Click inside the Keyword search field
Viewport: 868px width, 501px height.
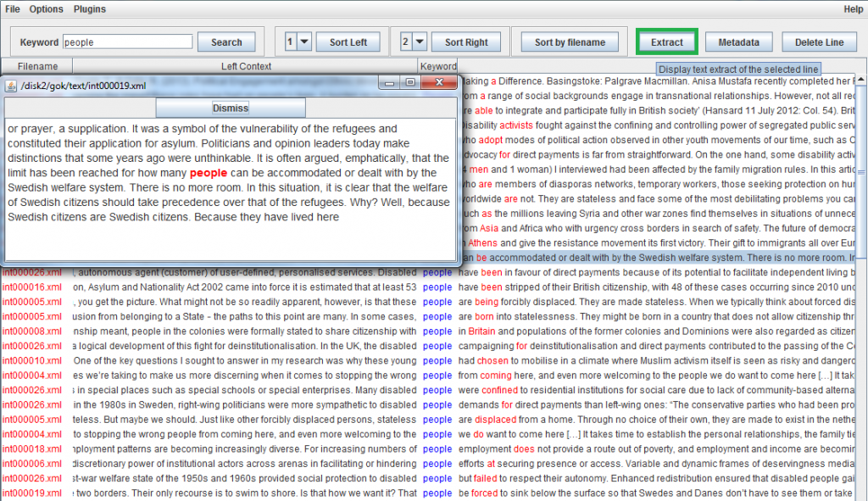127,42
